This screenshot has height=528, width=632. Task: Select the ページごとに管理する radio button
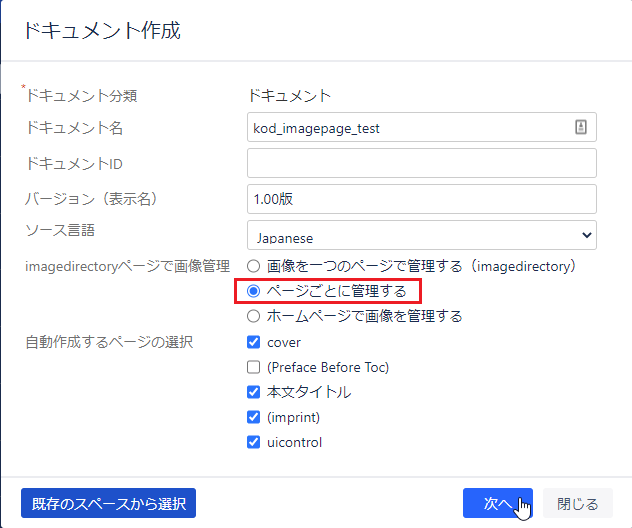tap(254, 291)
